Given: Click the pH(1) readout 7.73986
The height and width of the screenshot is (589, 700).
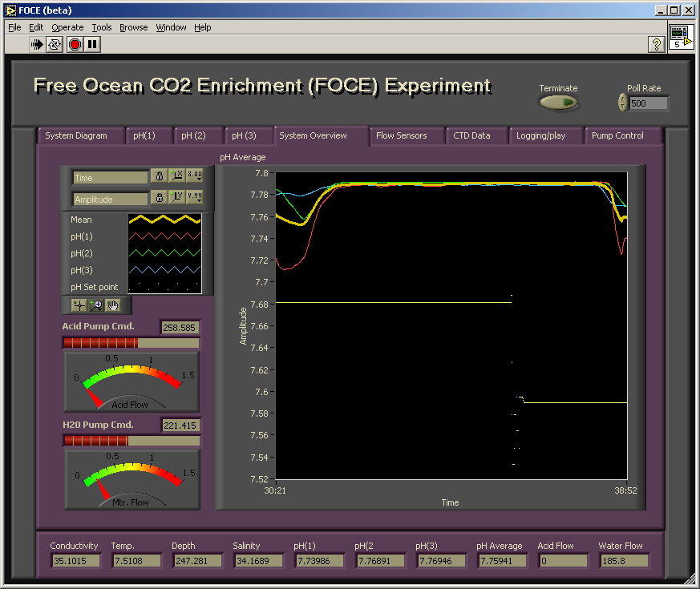Looking at the screenshot, I should tap(319, 561).
